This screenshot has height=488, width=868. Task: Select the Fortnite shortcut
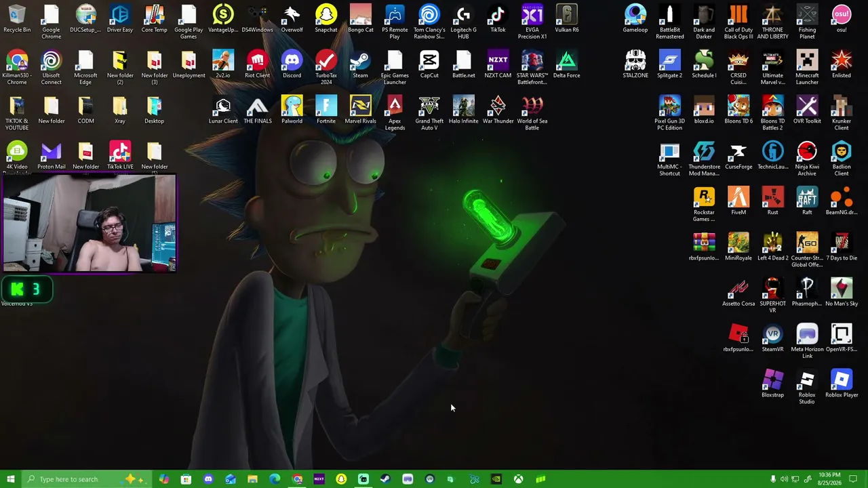click(326, 110)
